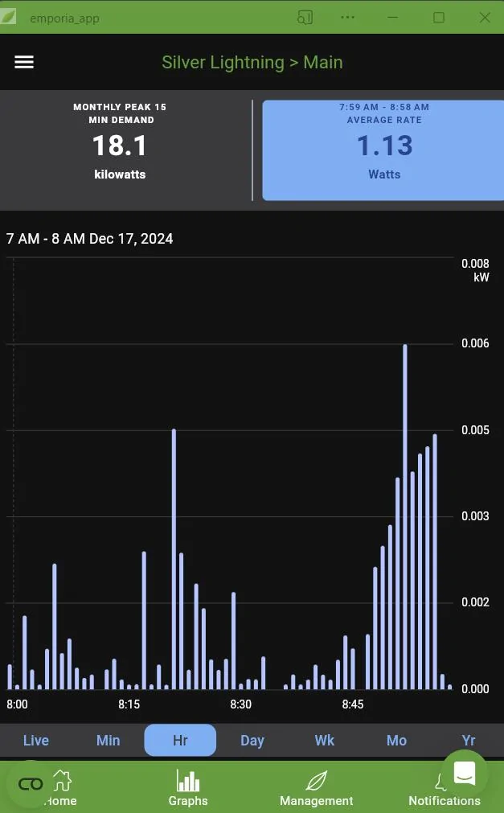Open the hamburger menu

pyautogui.click(x=24, y=62)
